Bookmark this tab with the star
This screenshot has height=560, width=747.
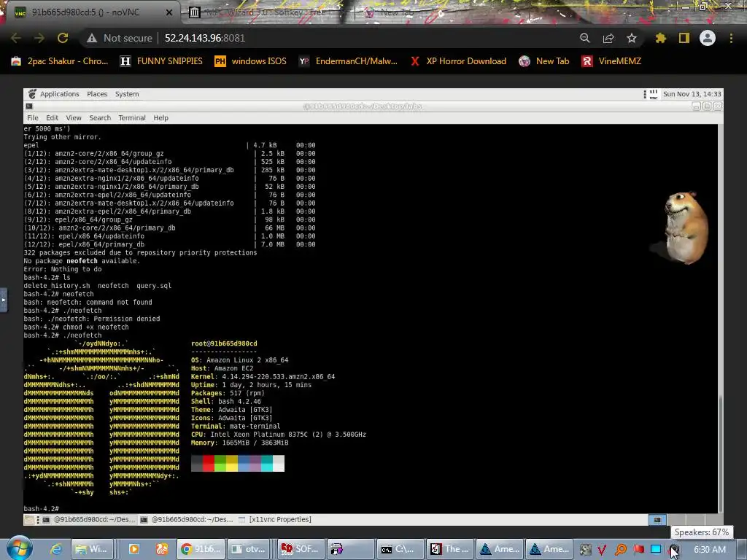(x=632, y=38)
